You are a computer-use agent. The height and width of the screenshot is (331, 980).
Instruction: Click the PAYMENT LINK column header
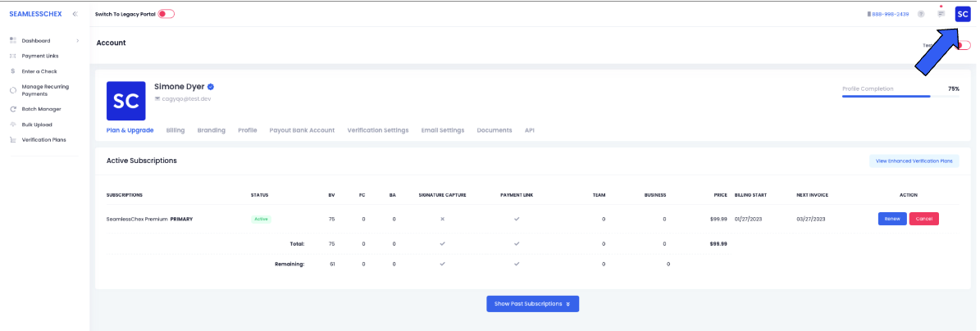(x=517, y=195)
